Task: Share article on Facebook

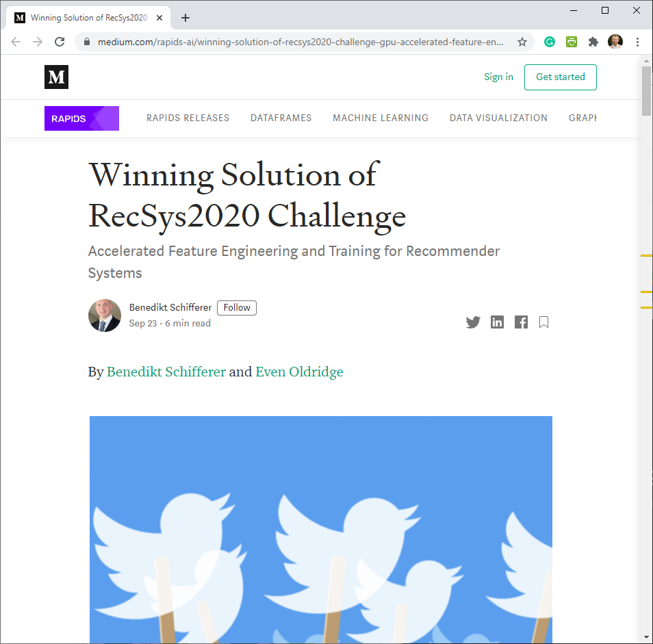Action: 521,322
